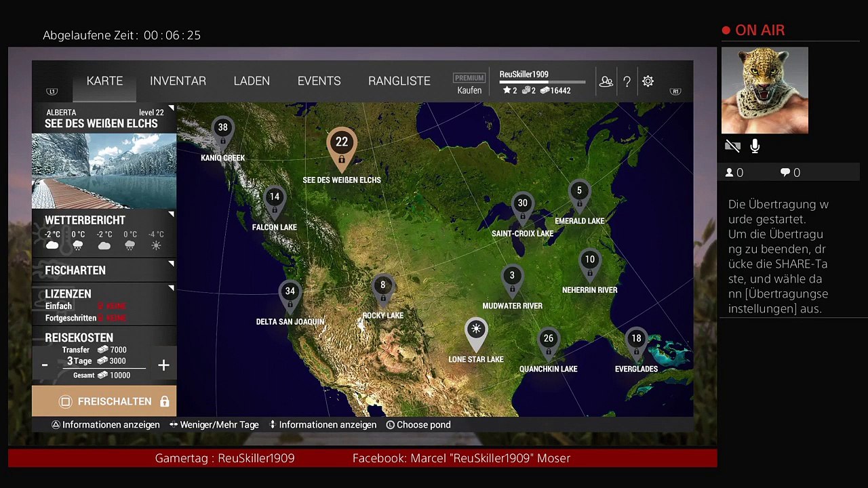Click Premium Kaufen button

(x=469, y=84)
